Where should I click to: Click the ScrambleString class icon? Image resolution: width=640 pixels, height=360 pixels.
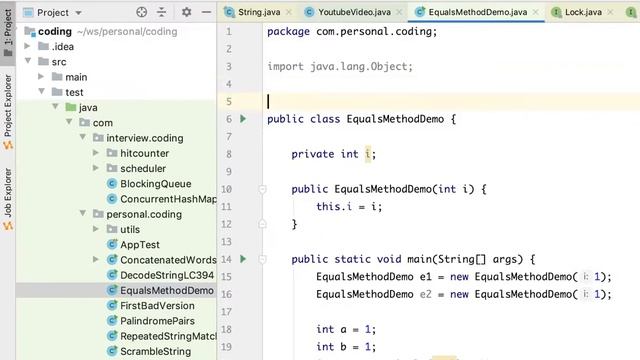tap(112, 351)
